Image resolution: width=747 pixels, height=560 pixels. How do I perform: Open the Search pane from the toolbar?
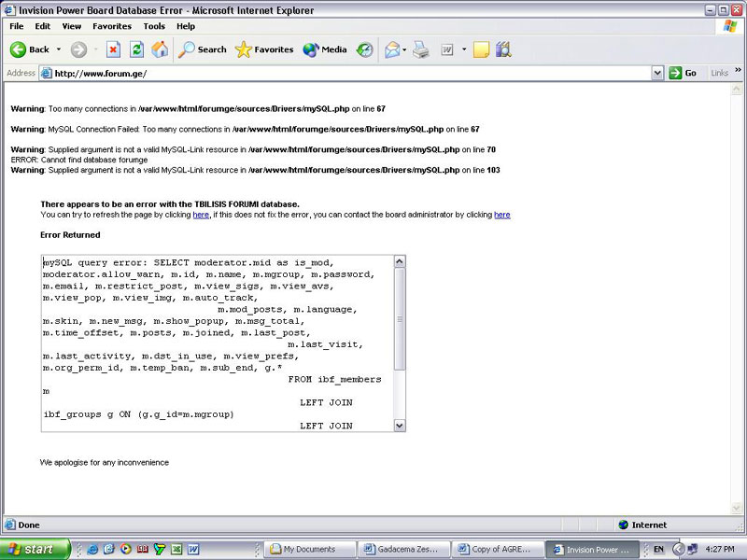tap(202, 49)
